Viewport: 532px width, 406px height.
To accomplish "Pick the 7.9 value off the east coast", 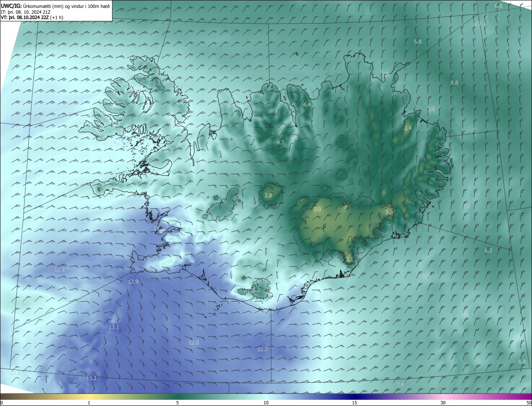I will [466, 206].
